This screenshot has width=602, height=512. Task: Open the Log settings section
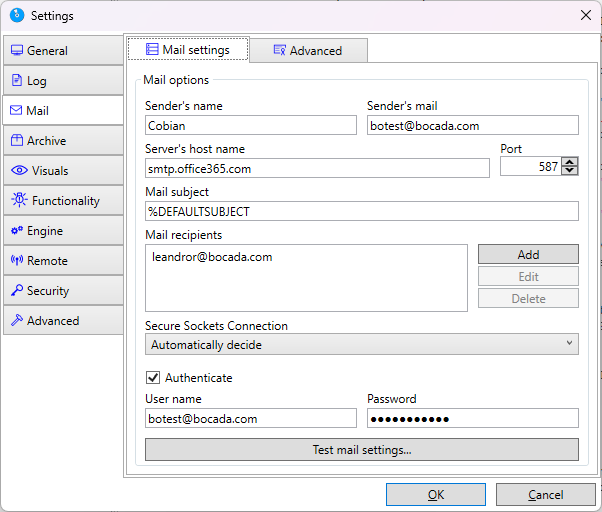[x=62, y=81]
